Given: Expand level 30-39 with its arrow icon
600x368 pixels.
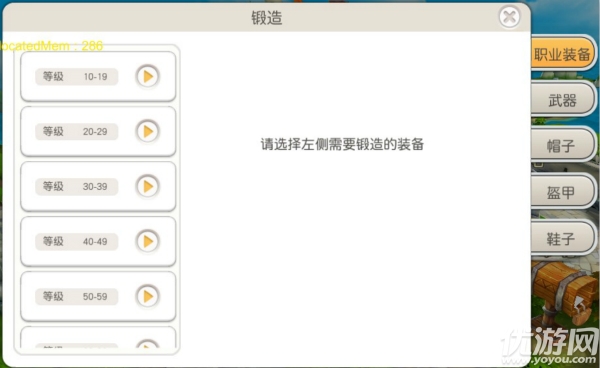Looking at the screenshot, I should coord(147,186).
